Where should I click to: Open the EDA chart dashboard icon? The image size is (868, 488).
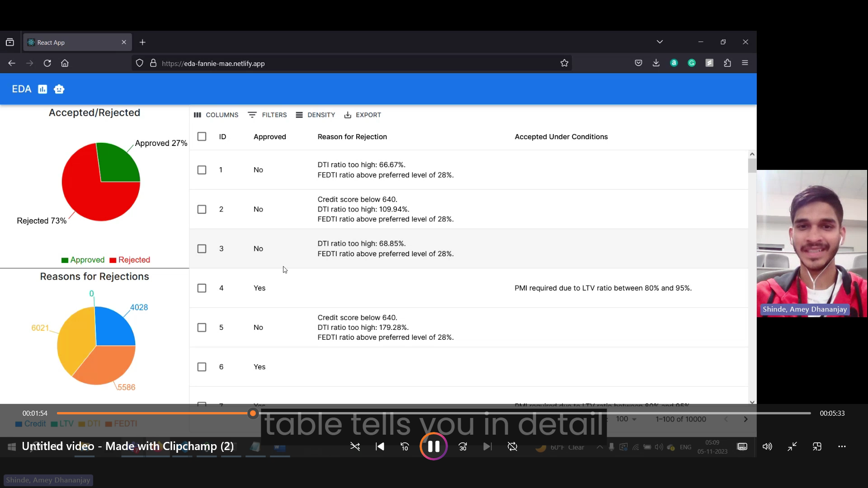click(42, 89)
